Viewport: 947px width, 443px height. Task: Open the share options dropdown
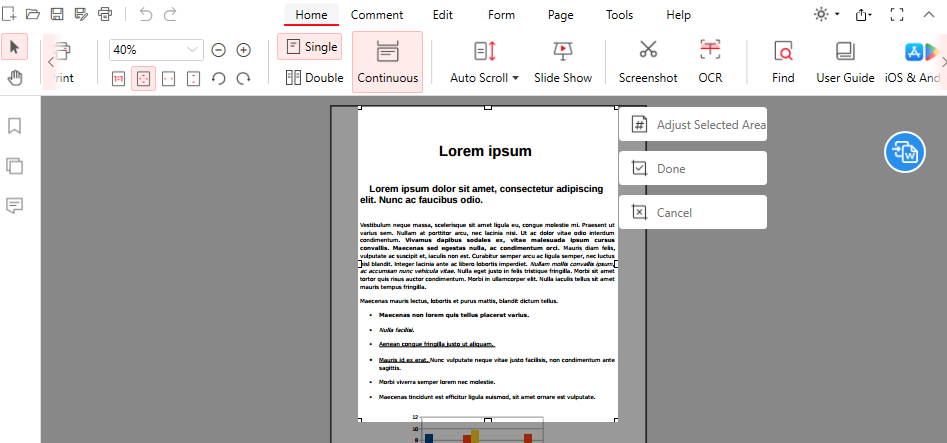(x=865, y=15)
